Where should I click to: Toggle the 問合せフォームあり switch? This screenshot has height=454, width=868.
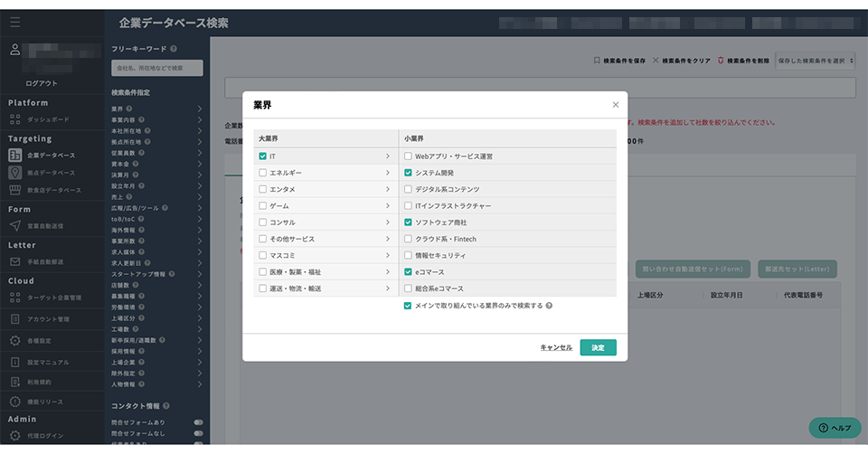pyautogui.click(x=198, y=422)
